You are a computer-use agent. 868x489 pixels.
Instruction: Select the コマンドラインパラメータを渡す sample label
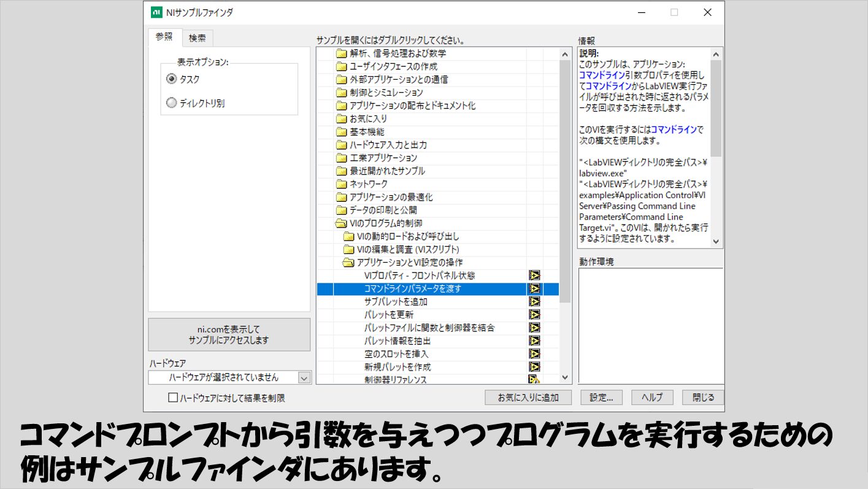[x=413, y=288]
